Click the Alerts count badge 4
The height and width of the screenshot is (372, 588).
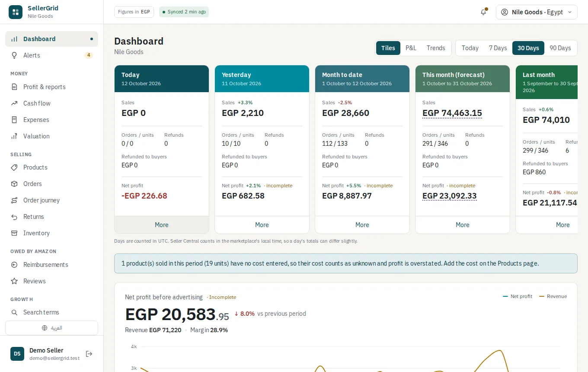click(x=89, y=55)
